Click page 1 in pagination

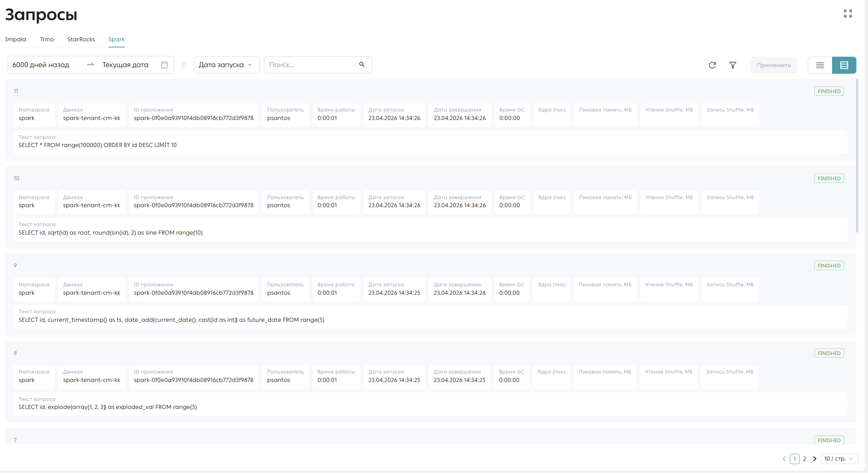pos(795,459)
